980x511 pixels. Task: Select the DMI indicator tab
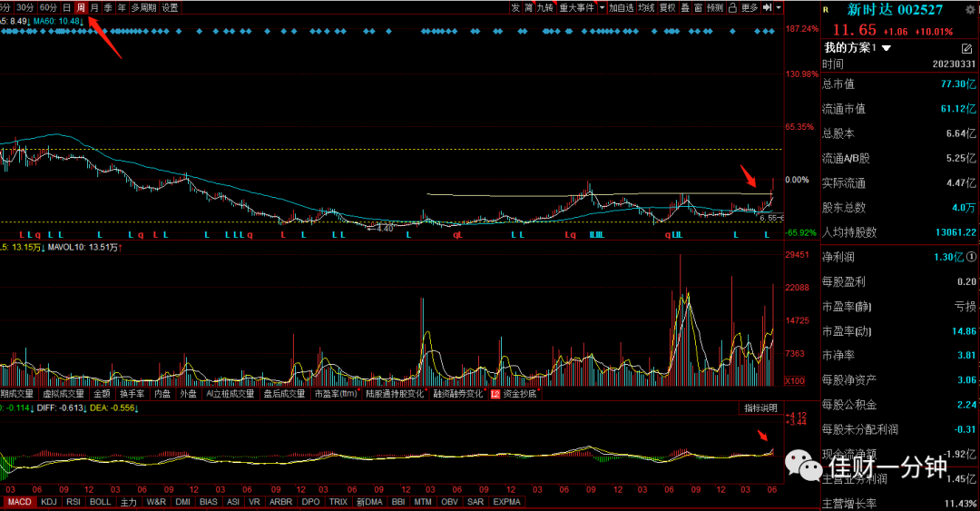click(x=183, y=502)
